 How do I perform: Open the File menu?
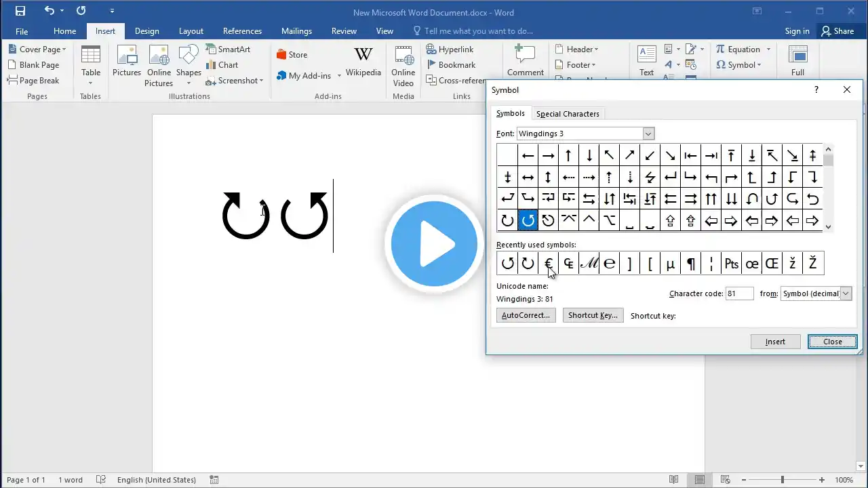[x=22, y=31]
